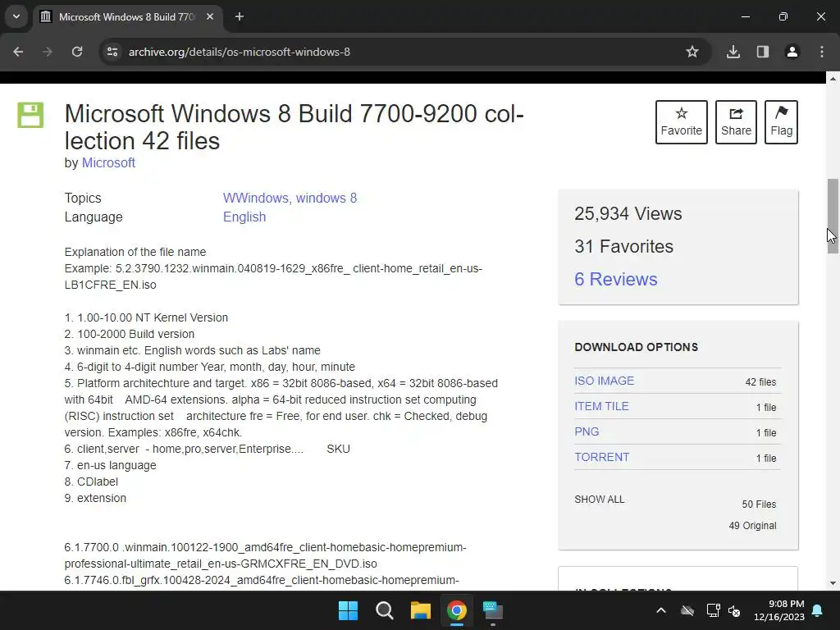Viewport: 840px width, 630px height.
Task: Open Chrome profile icon
Action: [792, 52]
